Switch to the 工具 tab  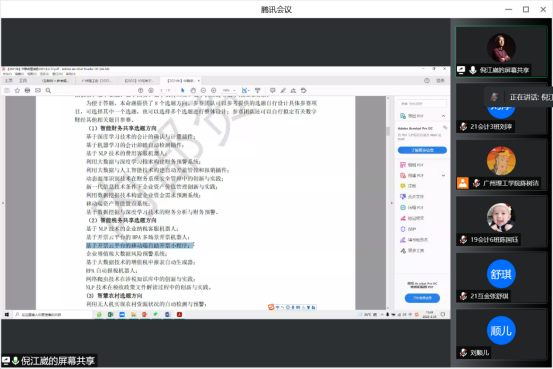pos(23,81)
